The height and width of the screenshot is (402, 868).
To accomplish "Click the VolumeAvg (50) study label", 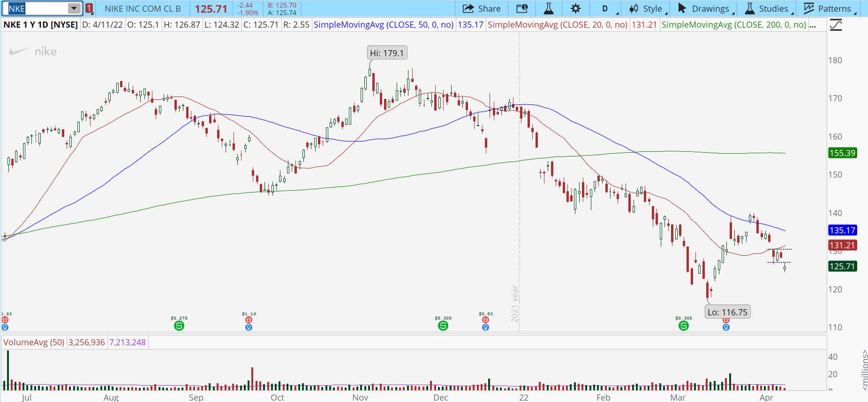I will (x=34, y=342).
